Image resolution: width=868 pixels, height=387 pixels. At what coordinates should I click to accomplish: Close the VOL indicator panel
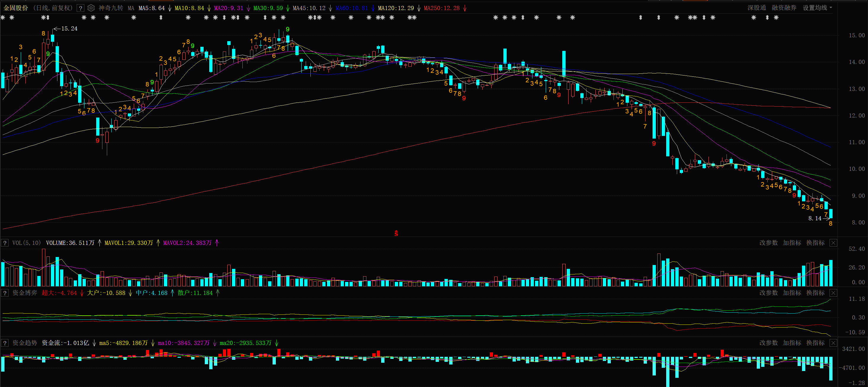(x=833, y=243)
